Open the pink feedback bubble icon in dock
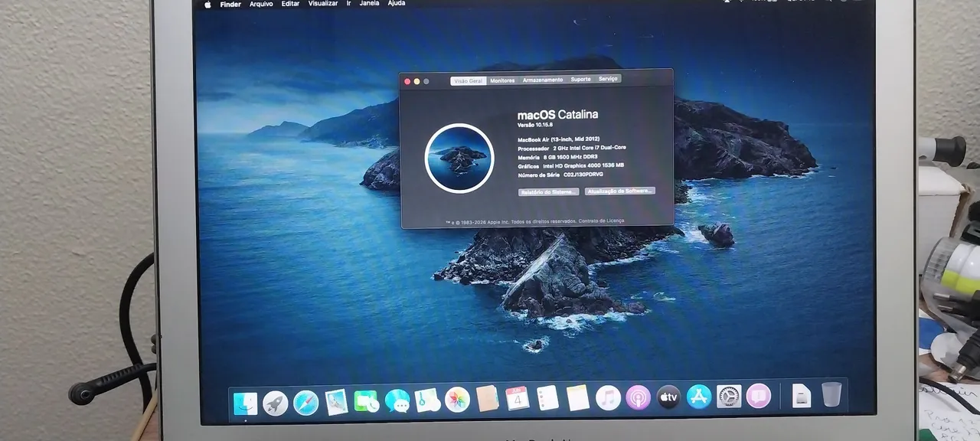This screenshot has width=980, height=441. (x=758, y=395)
